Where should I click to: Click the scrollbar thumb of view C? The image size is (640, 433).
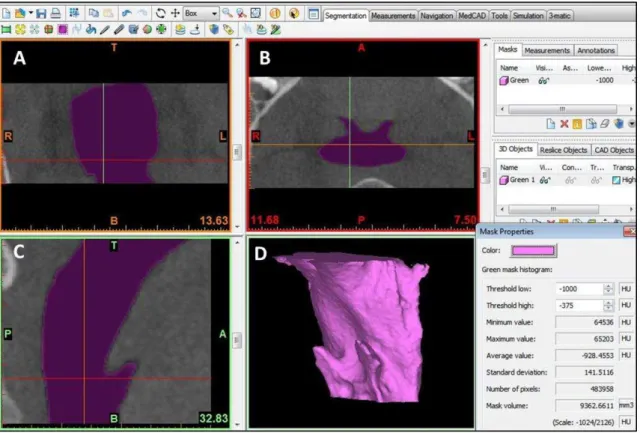coord(237,340)
